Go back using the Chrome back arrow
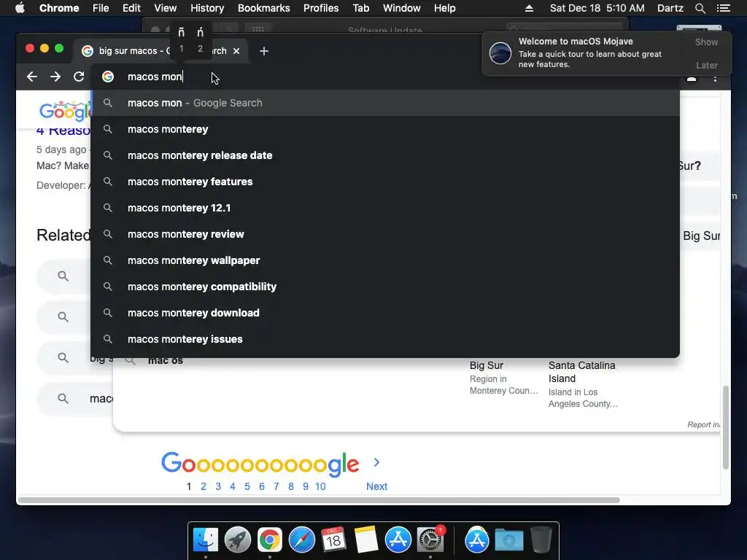This screenshot has width=747, height=560. pyautogui.click(x=32, y=77)
